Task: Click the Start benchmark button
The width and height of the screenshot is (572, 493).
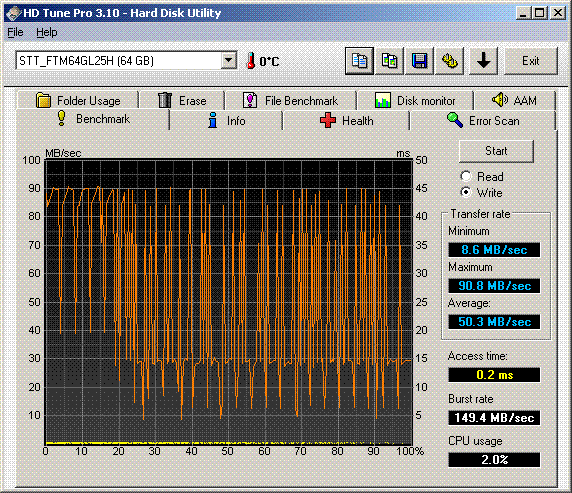Action: tap(496, 151)
